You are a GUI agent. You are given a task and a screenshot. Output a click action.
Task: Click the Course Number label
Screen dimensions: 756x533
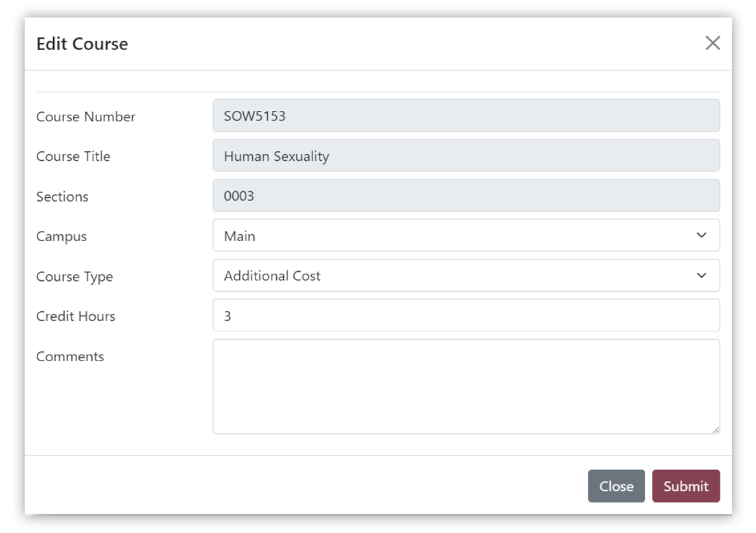[86, 117]
